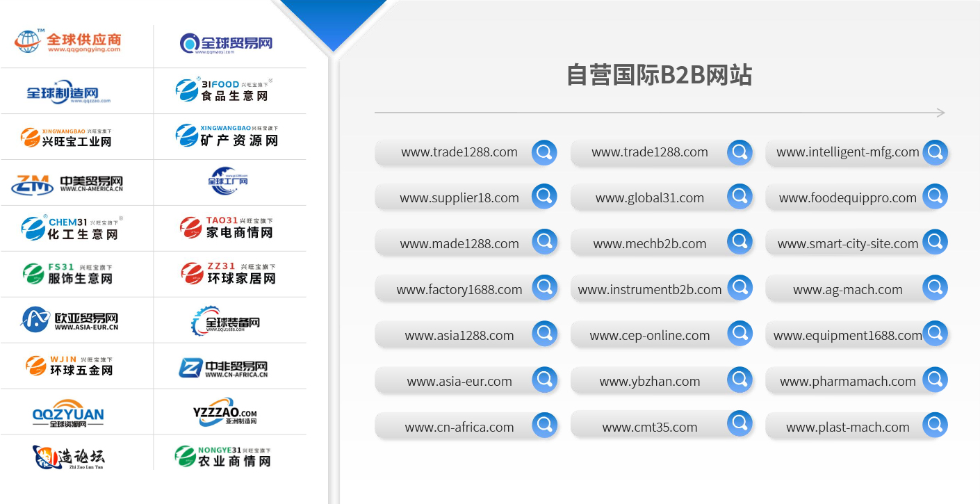
Task: Hit the magnifier next to www.mechb2b.com
Action: coord(740,243)
